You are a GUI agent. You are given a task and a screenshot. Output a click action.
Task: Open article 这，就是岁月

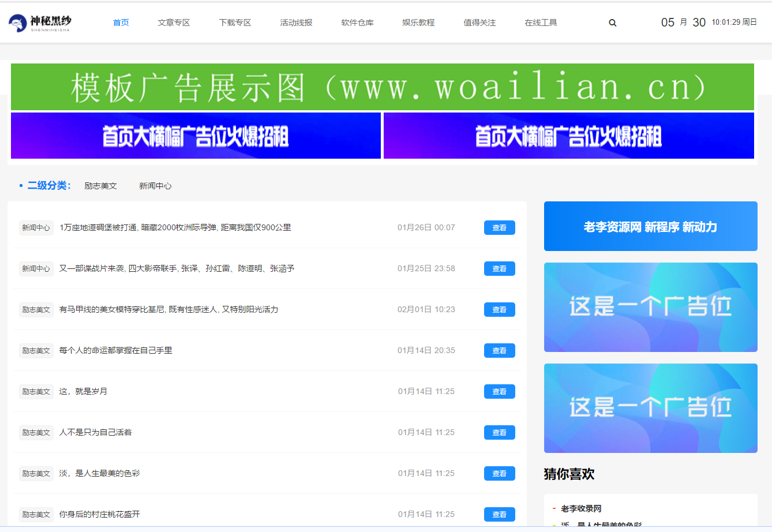83,391
